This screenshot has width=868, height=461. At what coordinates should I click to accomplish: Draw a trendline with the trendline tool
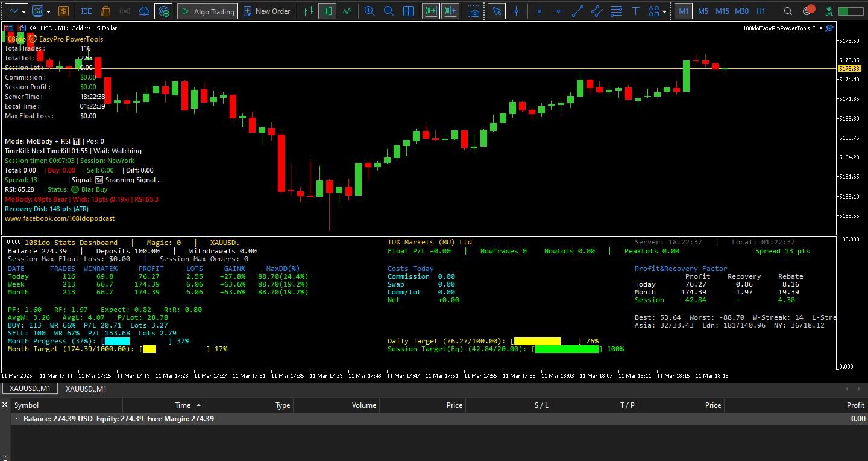pos(577,11)
